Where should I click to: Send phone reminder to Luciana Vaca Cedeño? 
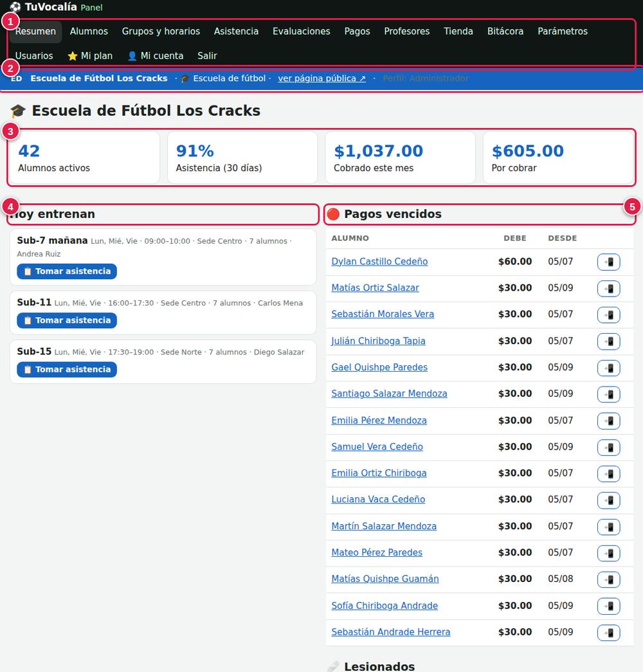coord(609,500)
